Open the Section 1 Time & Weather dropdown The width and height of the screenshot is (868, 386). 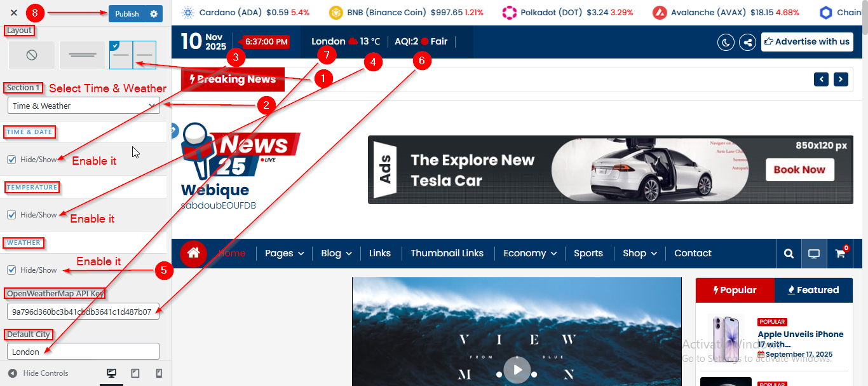(x=83, y=106)
